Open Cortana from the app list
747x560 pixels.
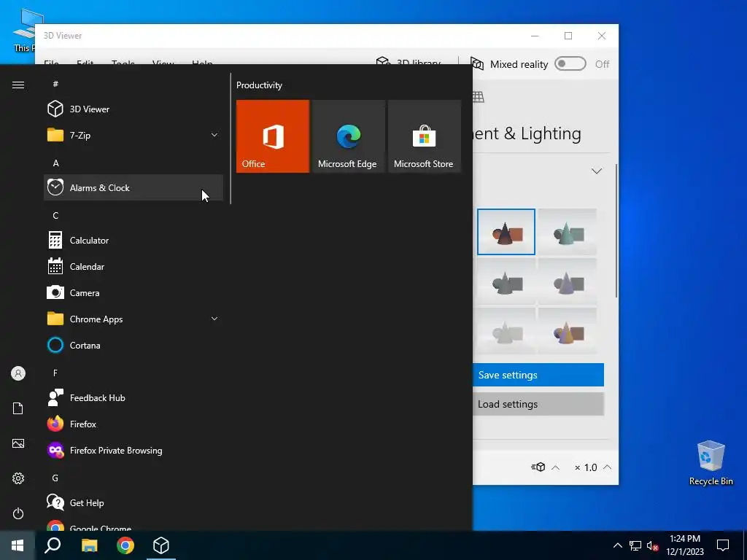(x=133, y=345)
